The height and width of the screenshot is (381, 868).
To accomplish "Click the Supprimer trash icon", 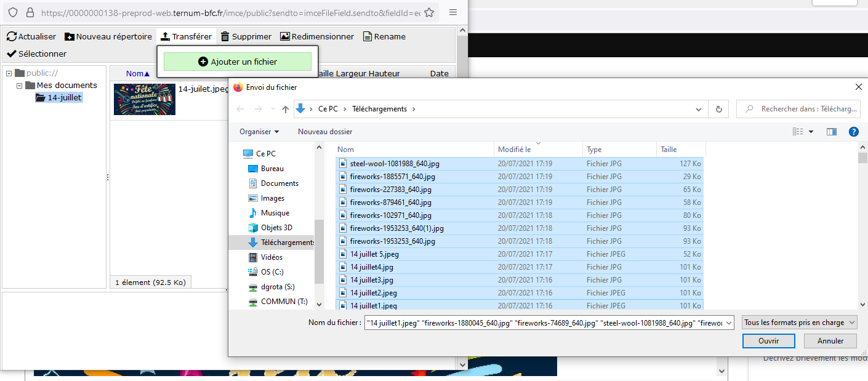I will pos(225,37).
